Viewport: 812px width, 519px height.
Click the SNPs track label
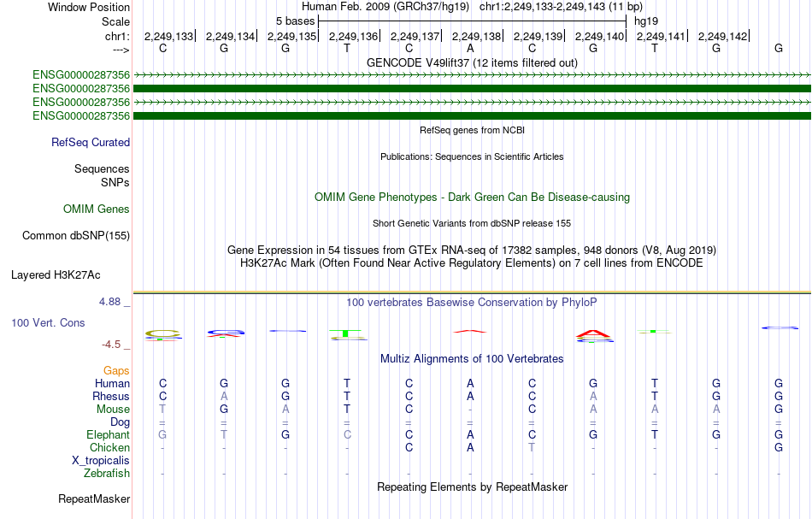115,182
